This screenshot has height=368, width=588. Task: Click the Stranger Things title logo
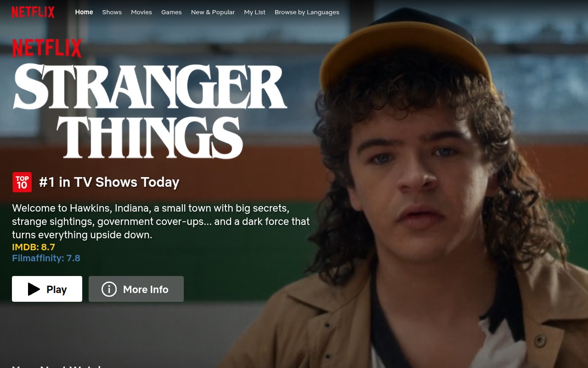coord(150,111)
